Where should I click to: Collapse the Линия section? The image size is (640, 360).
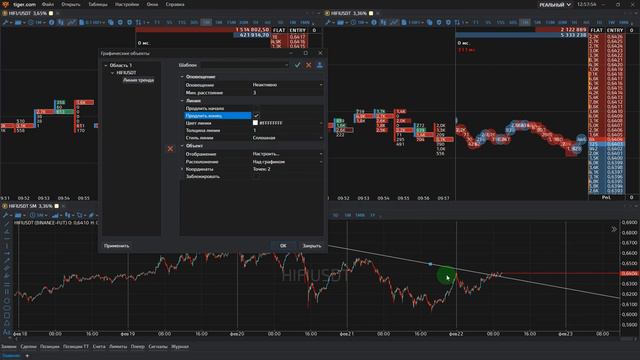tap(182, 100)
